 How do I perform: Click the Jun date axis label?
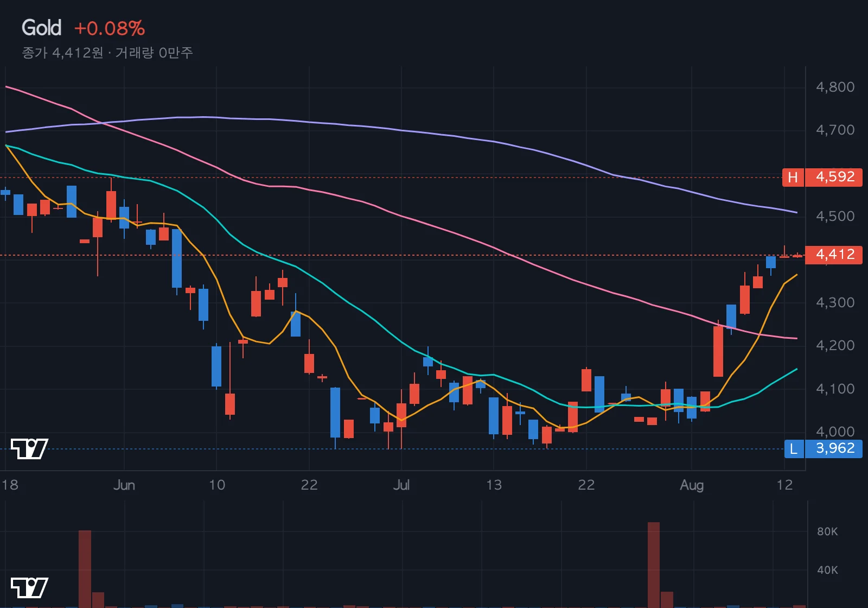tap(124, 485)
